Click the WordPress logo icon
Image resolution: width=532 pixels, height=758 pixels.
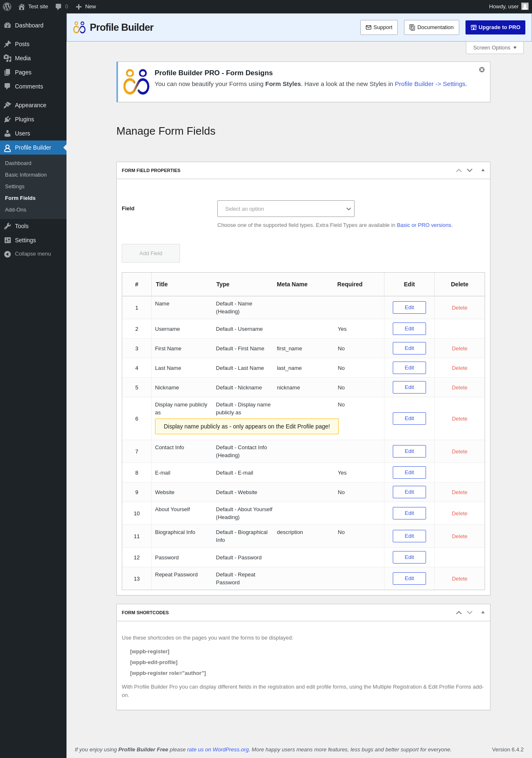[x=7, y=7]
